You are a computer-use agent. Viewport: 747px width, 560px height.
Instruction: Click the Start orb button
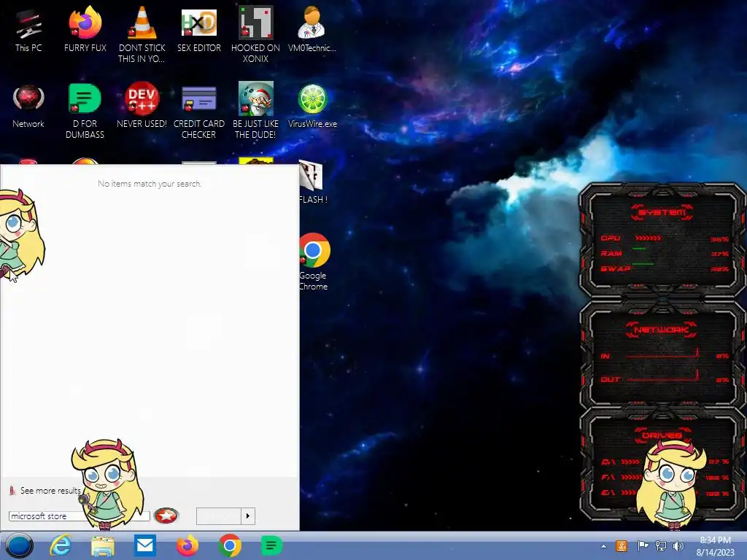(20, 545)
